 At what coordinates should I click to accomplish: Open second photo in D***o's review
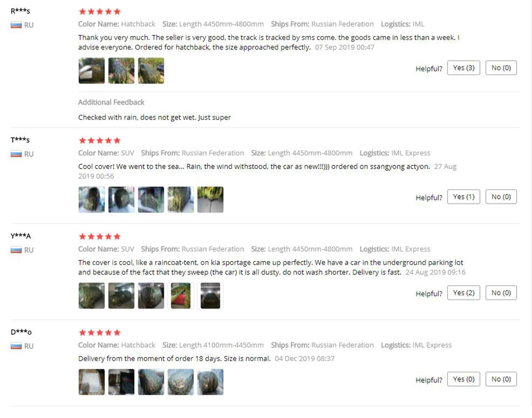tap(121, 382)
